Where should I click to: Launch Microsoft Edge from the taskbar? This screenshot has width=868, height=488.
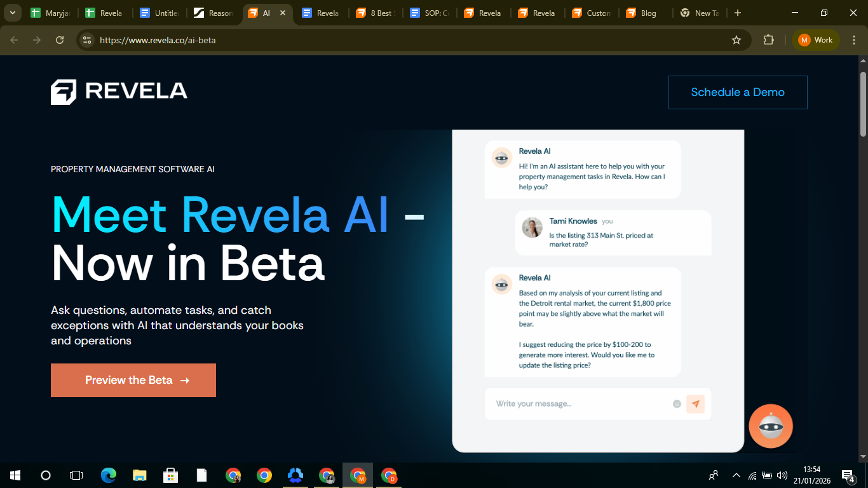click(x=109, y=475)
